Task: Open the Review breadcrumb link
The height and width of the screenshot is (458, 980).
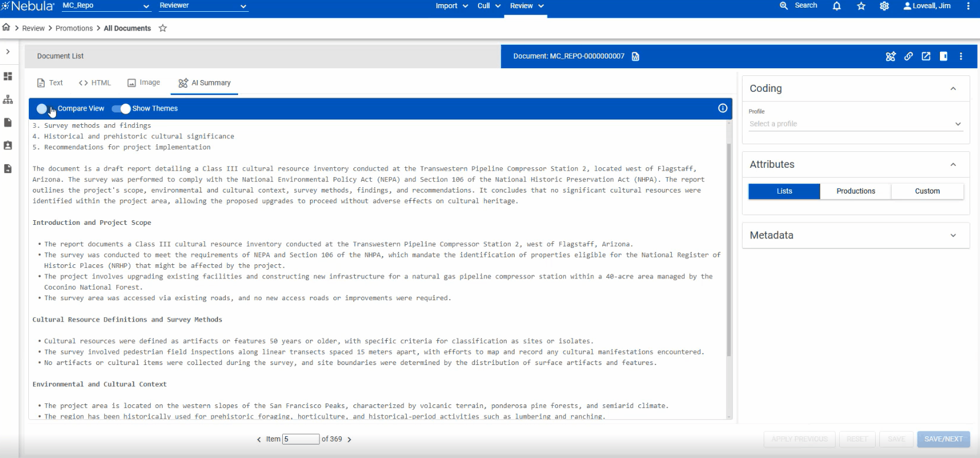Action: coord(34,28)
